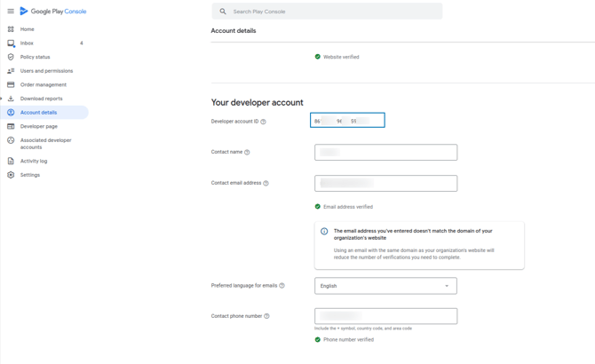Open the hamburger navigation menu
The height and width of the screenshot is (364, 595).
point(11,12)
